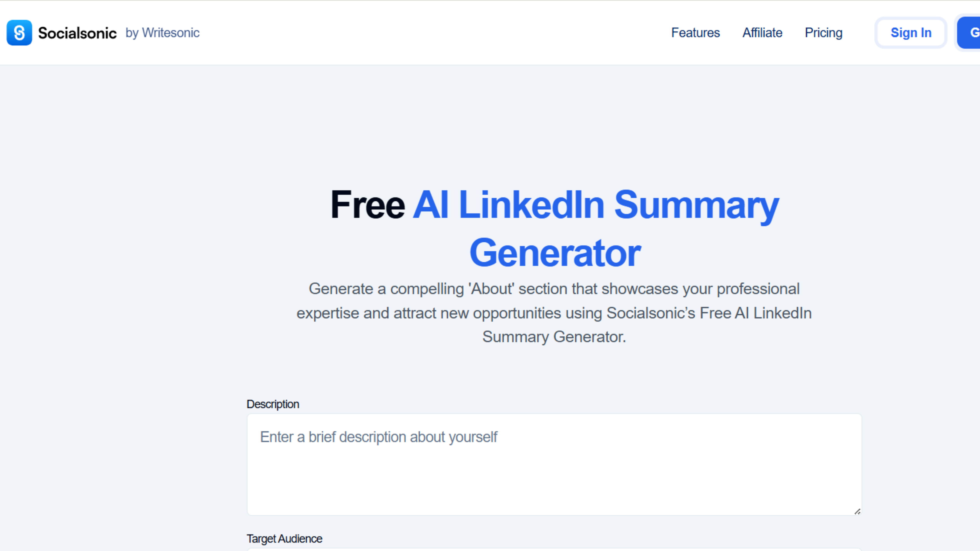This screenshot has height=551, width=980.
Task: Click the Target Audience input box top edge
Action: point(554,549)
